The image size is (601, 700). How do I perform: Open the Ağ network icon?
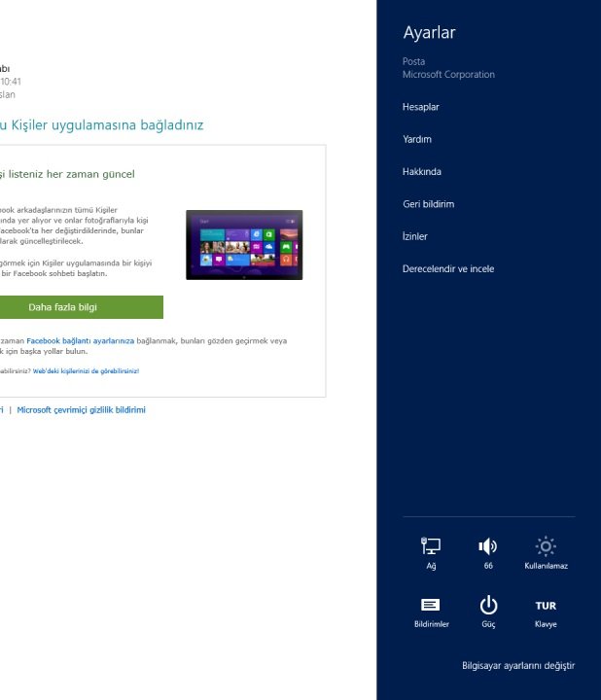point(431,553)
